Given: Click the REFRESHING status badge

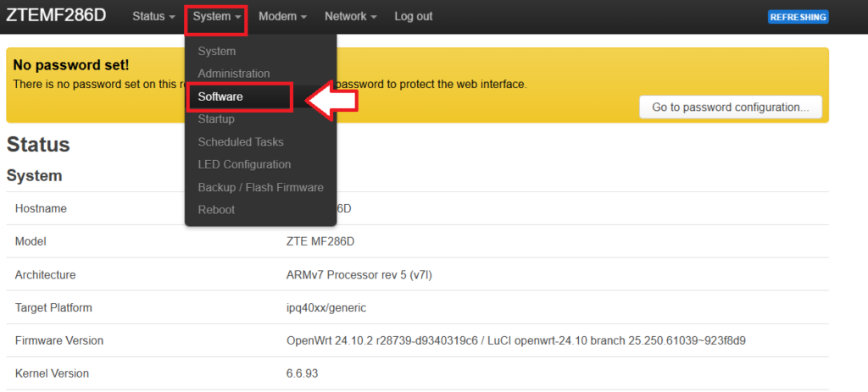Looking at the screenshot, I should (x=798, y=17).
